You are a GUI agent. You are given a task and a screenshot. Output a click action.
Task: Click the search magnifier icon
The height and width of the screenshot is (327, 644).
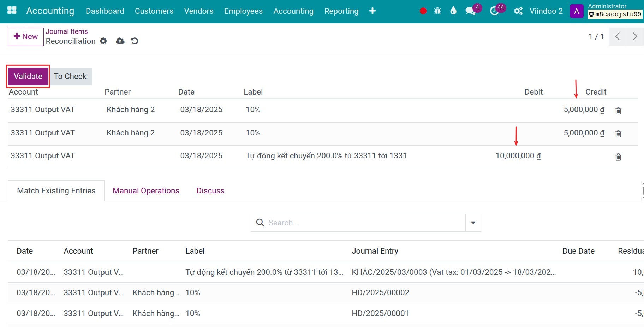click(260, 223)
